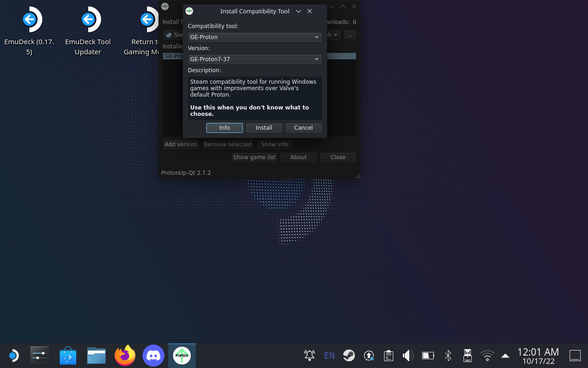The image size is (588, 368).
Task: Click the tool description text box in dialog
Action: (254, 98)
